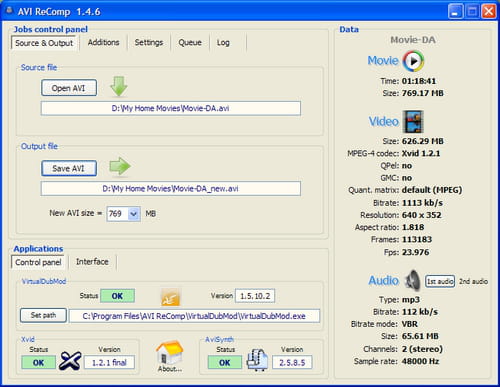Screen dimensions: 500x387
Task: Click the video bitrate value 1113 kb/s
Action: point(422,203)
